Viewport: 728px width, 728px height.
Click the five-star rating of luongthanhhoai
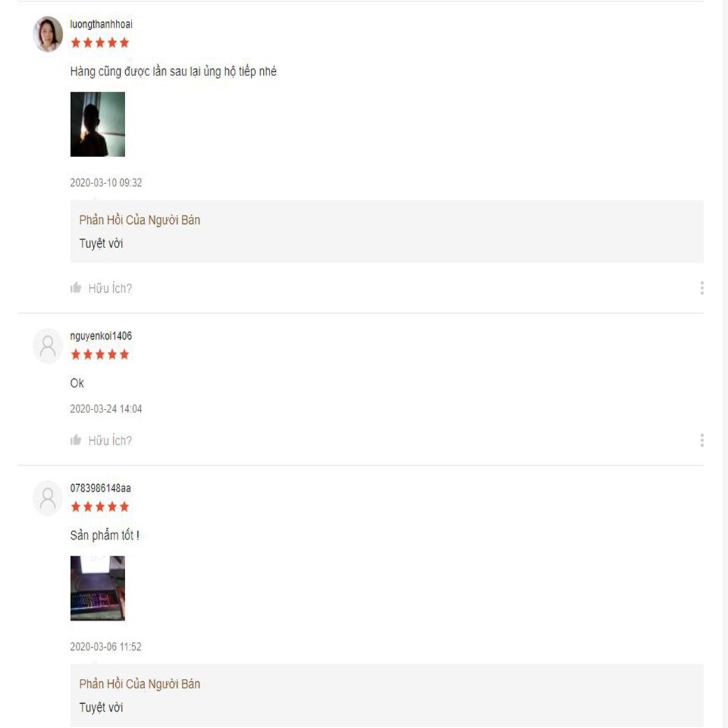click(x=100, y=43)
